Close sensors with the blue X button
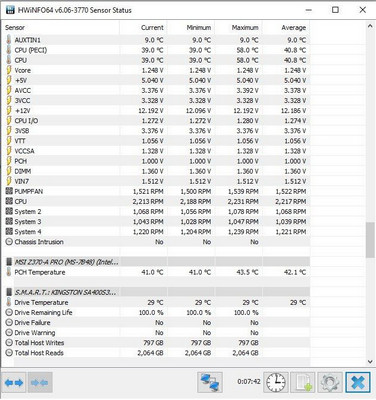The height and width of the screenshot is (400, 376). coord(358,382)
